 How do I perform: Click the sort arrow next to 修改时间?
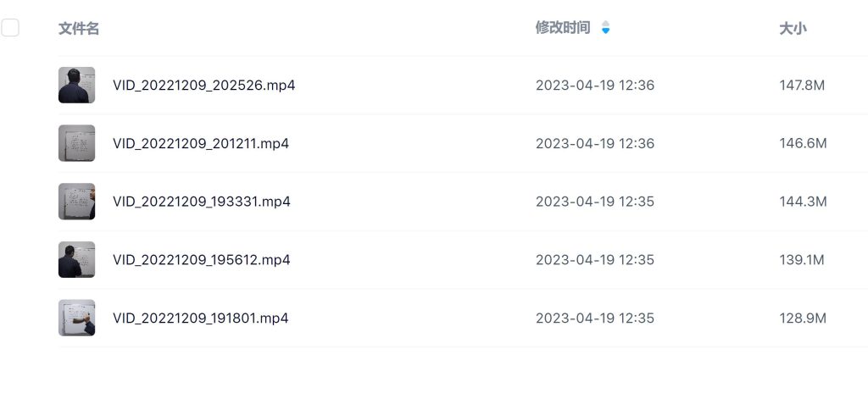pyautogui.click(x=605, y=28)
